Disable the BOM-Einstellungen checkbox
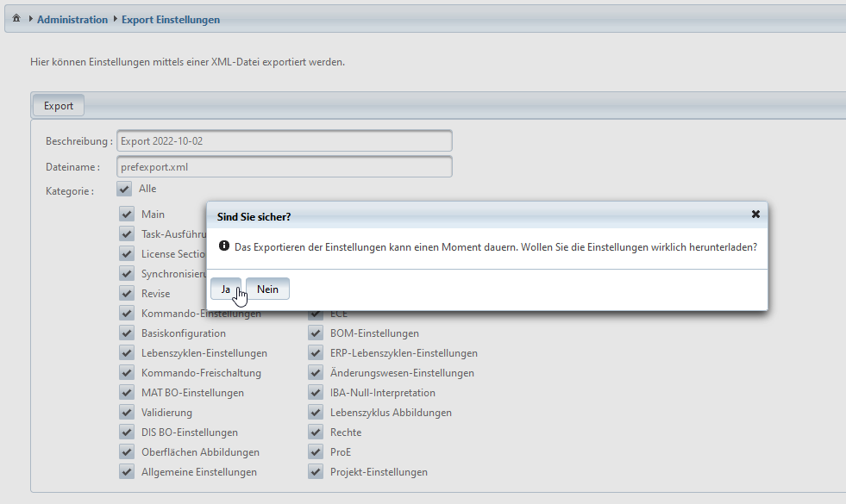The image size is (846, 504). (316, 333)
